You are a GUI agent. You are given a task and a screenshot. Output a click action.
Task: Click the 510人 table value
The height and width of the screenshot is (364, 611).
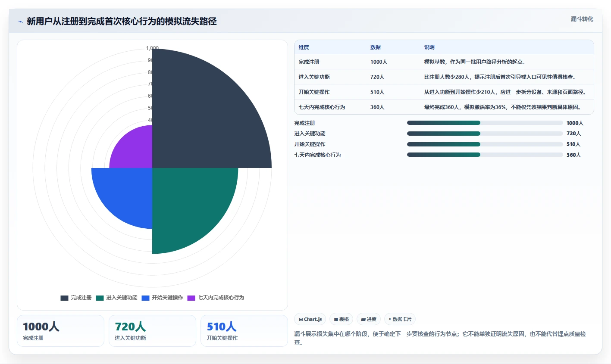click(x=377, y=92)
